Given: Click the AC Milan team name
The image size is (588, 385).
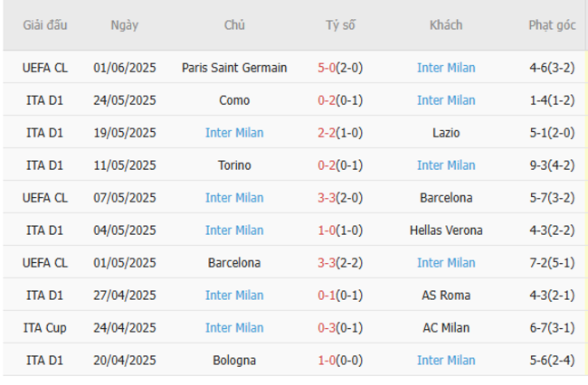Looking at the screenshot, I should point(446,328).
